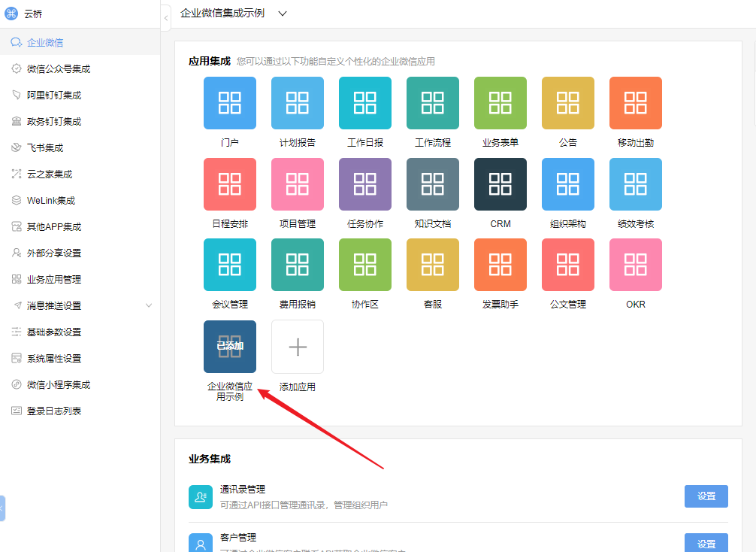Select the 企业微信应用示例 added app tile

pyautogui.click(x=229, y=347)
